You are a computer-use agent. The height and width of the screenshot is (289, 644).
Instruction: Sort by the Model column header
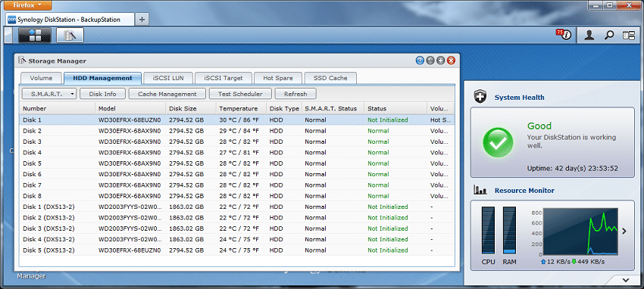pos(130,109)
